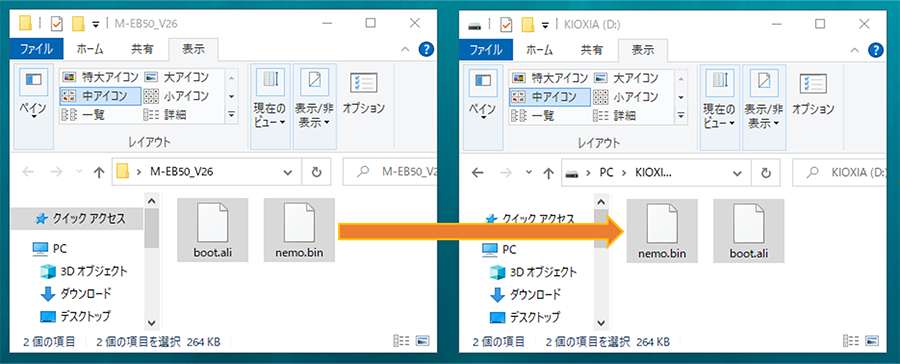Collapse the ribbon in the KIOXIA window
Image resolution: width=900 pixels, height=364 pixels.
[x=854, y=49]
